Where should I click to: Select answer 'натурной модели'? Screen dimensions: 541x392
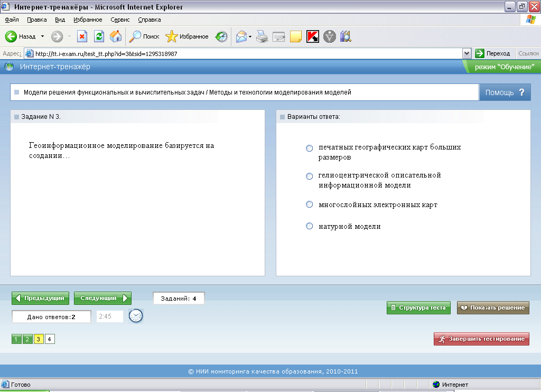pos(310,226)
